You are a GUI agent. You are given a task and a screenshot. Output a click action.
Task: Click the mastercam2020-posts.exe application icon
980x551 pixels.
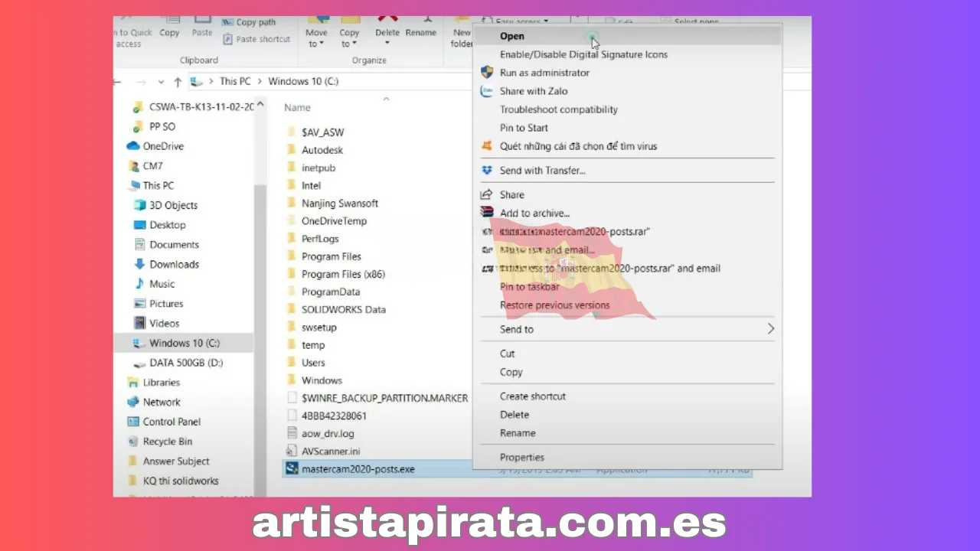[291, 469]
